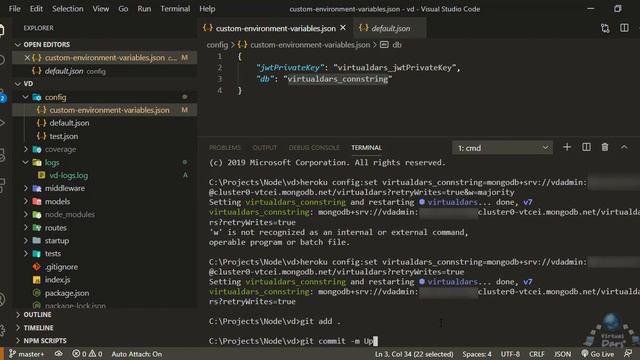
Task: Open errors and warnings count in status bar
Action: point(87,354)
